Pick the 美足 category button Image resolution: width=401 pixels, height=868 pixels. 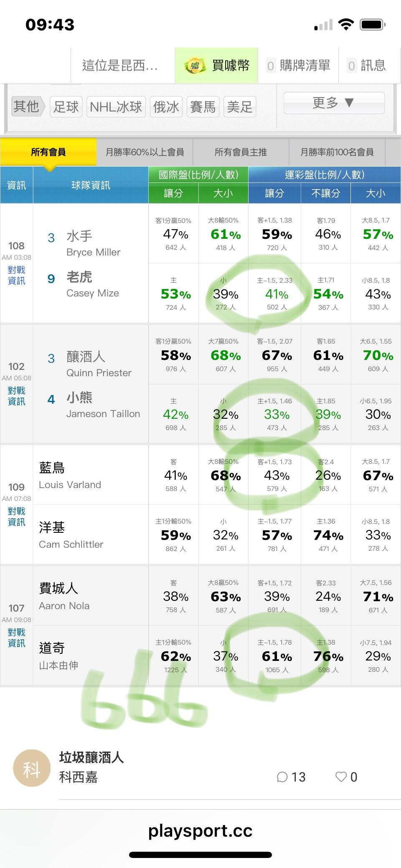pyautogui.click(x=239, y=107)
